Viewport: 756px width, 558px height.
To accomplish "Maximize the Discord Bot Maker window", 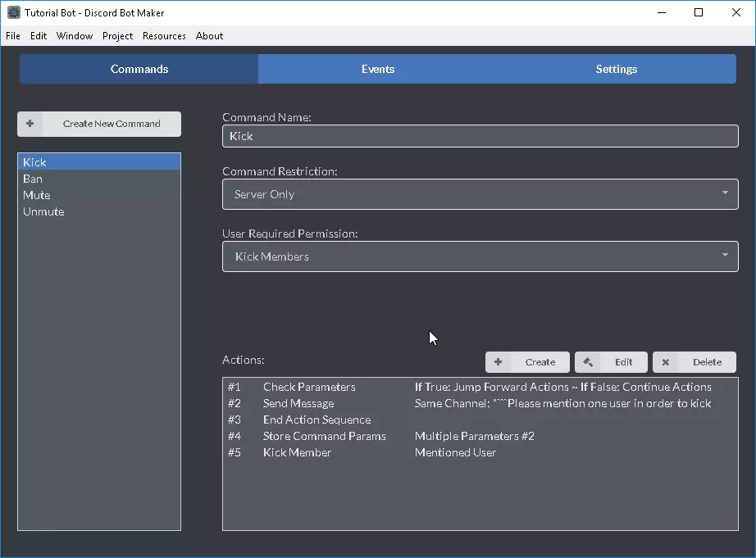I will pos(698,12).
